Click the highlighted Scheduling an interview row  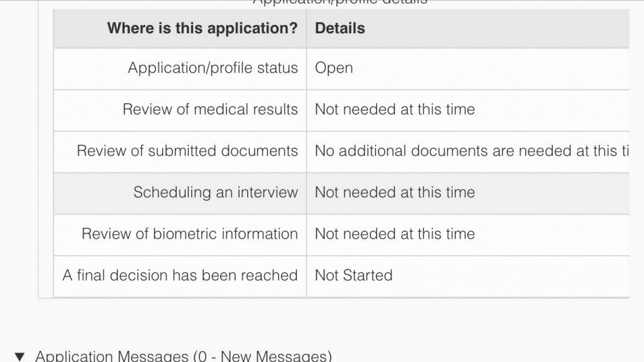[341, 193]
